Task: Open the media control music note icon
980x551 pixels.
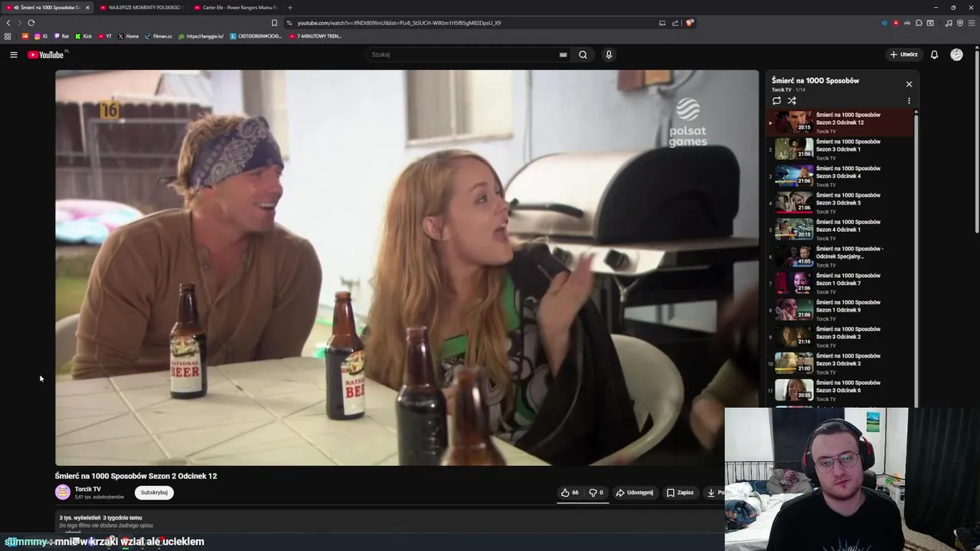Action: tap(949, 23)
